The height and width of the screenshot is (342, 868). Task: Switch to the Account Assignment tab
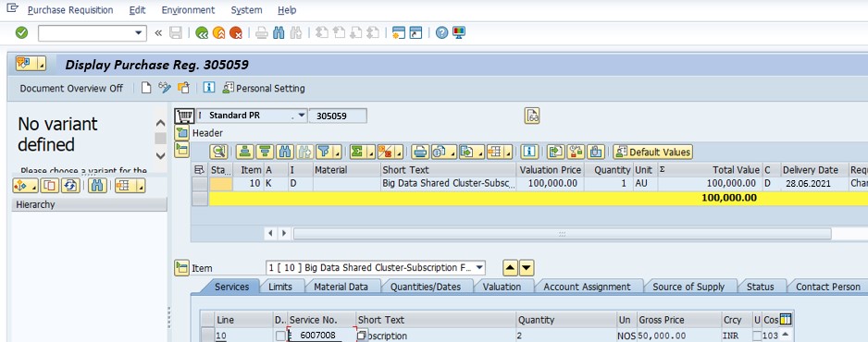[587, 287]
